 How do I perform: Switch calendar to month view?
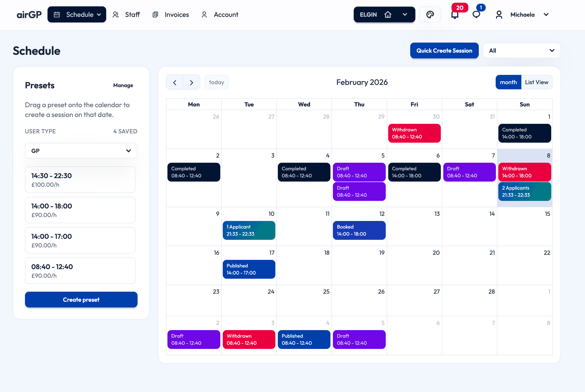coord(508,82)
